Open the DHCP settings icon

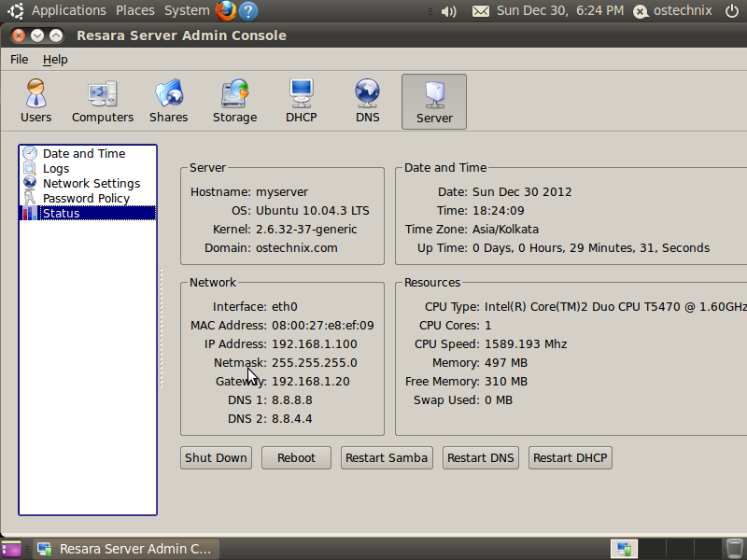pyautogui.click(x=301, y=102)
